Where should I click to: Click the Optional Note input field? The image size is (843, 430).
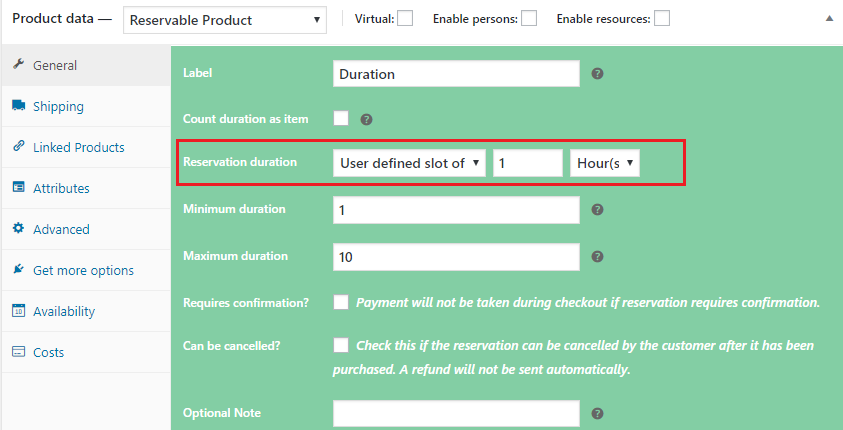coord(456,413)
